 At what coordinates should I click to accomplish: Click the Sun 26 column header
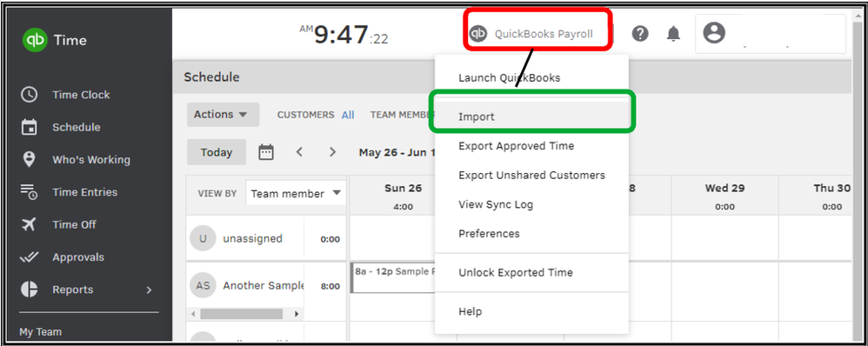(x=403, y=196)
